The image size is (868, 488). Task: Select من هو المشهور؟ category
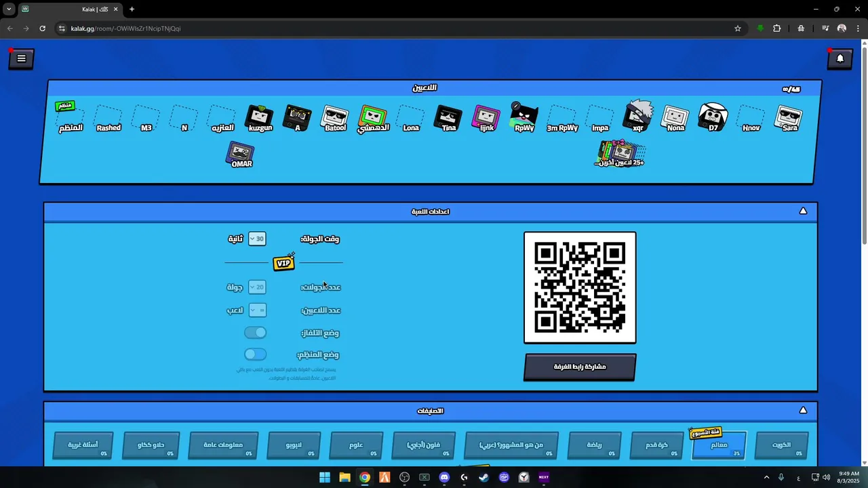[x=511, y=446]
